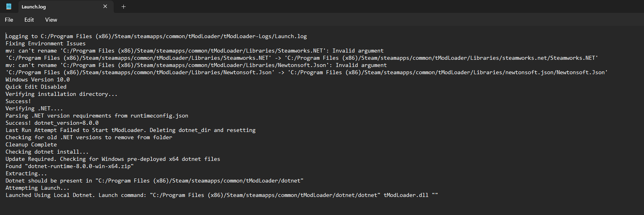This screenshot has width=644, height=215.
Task: Open the File menu
Action: 9,20
